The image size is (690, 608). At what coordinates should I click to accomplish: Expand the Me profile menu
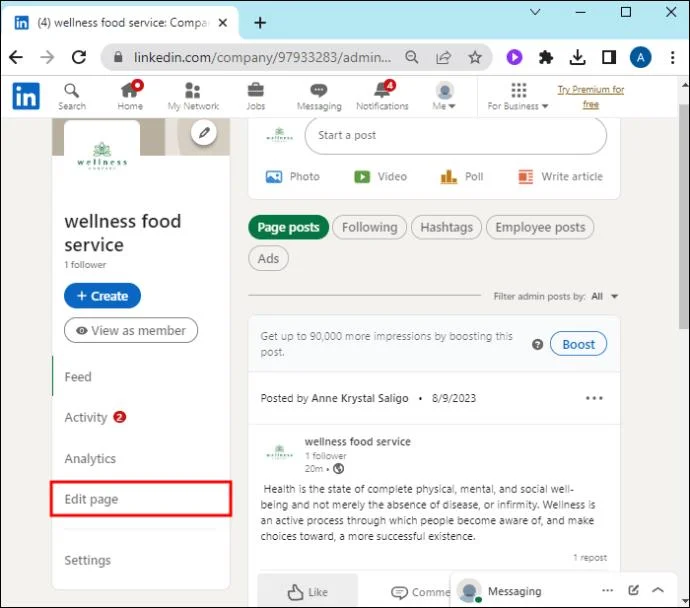pos(444,96)
